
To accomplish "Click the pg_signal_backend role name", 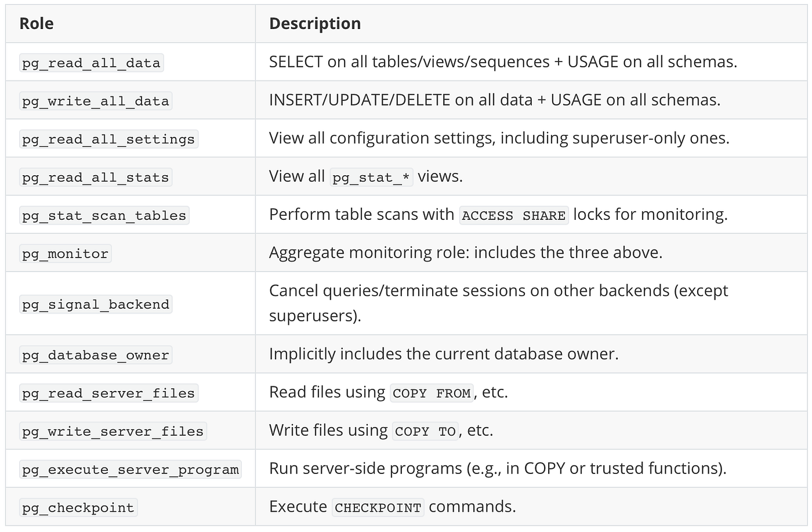I will tap(96, 305).
